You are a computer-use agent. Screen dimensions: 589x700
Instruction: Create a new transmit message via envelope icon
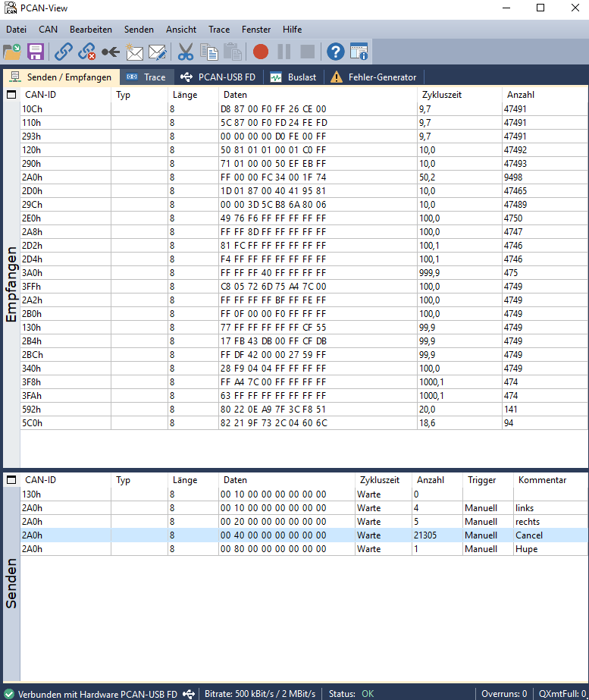point(134,52)
